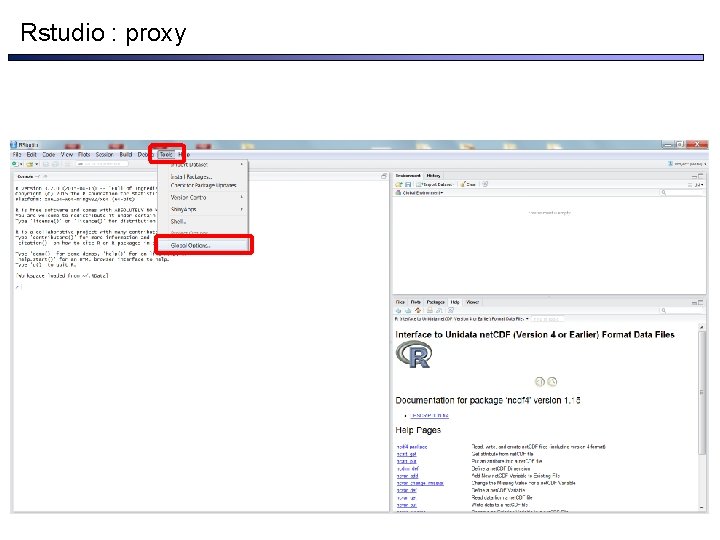The width and height of the screenshot is (720, 540).
Task: Open the ncvar_def help link
Action: (x=406, y=491)
